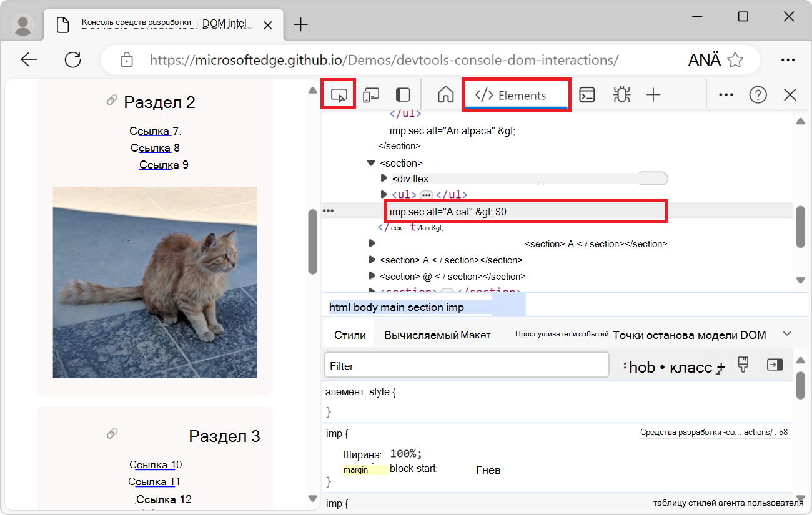Click the webpage vertical scrollbar thumb
This screenshot has height=515, width=812.
coord(313,242)
